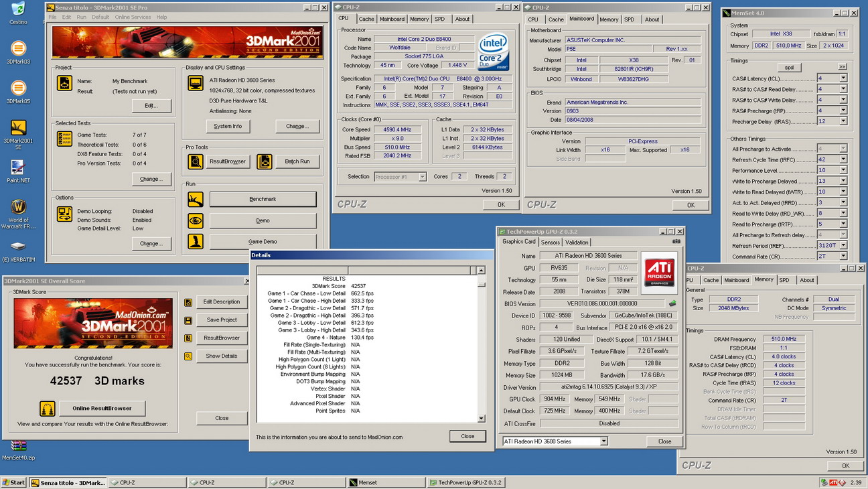Click the Display and CPU Settings monitor icon
The width and height of the screenshot is (868, 489).
tap(196, 83)
